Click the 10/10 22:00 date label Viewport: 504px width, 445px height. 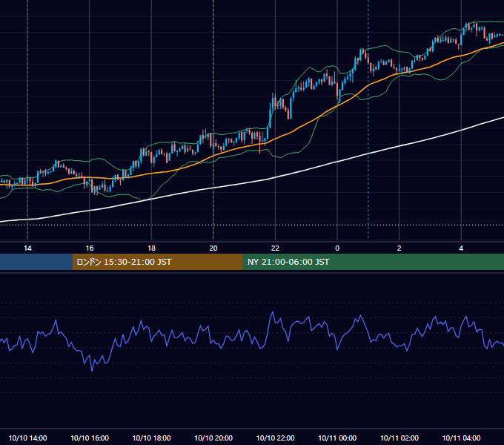tap(275, 438)
